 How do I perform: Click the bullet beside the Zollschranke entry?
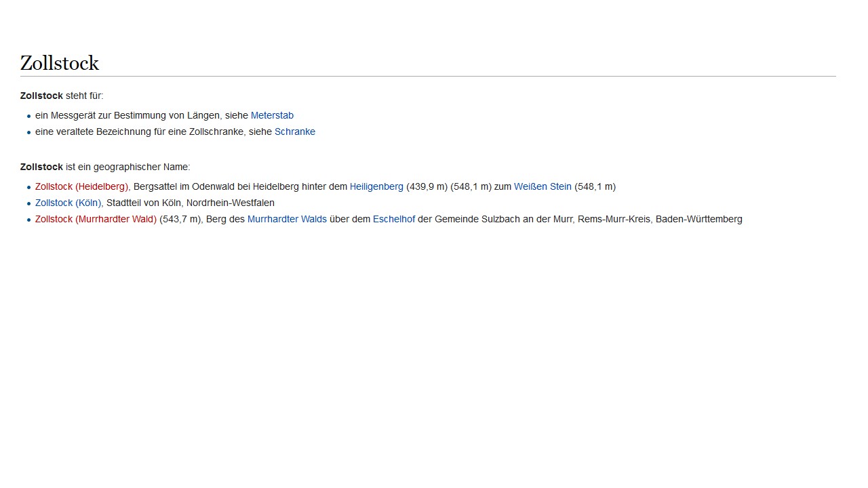pyautogui.click(x=29, y=132)
